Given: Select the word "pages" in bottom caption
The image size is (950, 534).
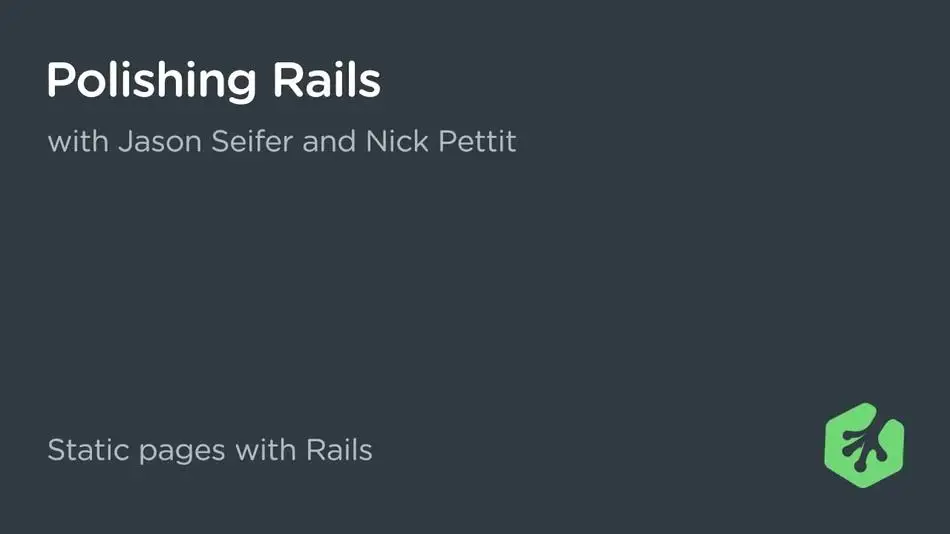Looking at the screenshot, I should (182, 452).
